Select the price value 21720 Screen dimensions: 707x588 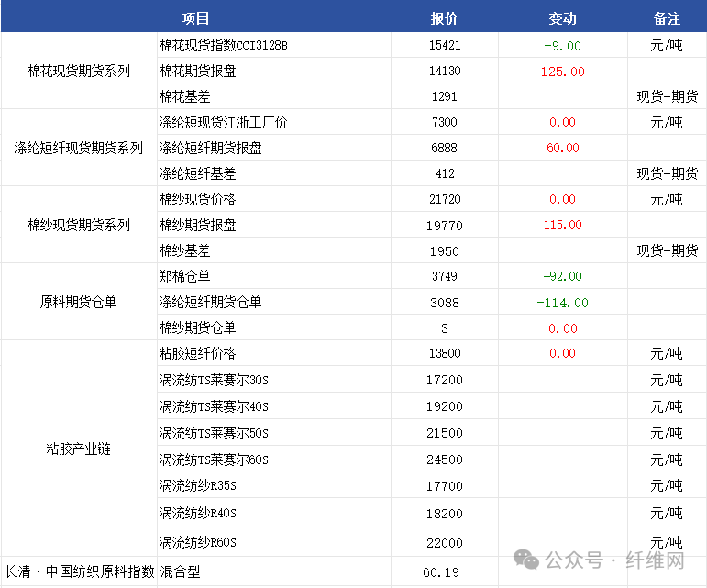[445, 199]
